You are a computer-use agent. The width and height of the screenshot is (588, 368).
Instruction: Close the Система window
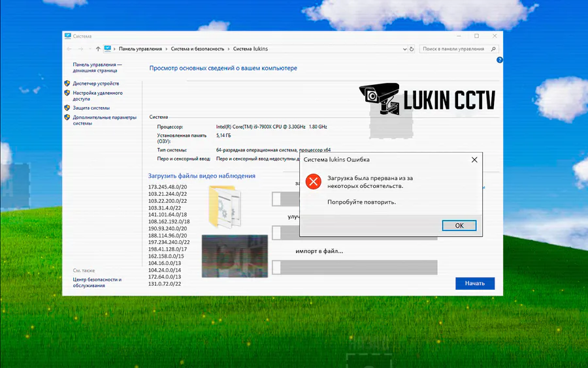coord(495,36)
